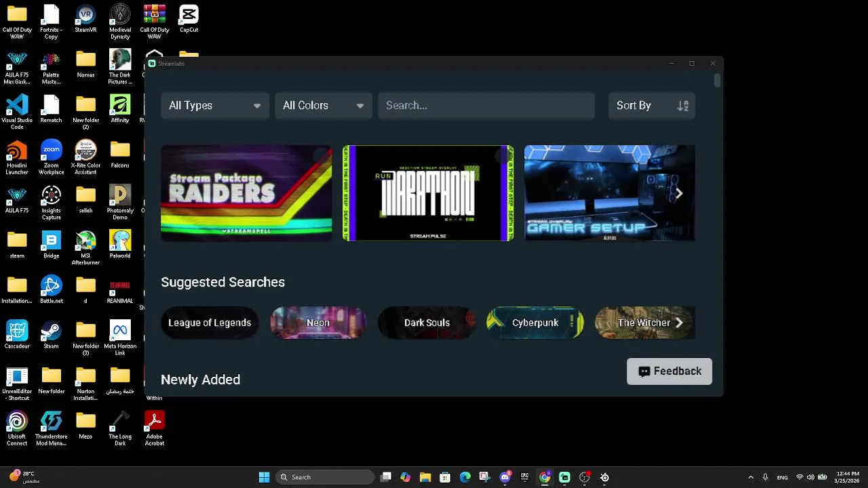Open the All Colors filter dropdown

323,106
